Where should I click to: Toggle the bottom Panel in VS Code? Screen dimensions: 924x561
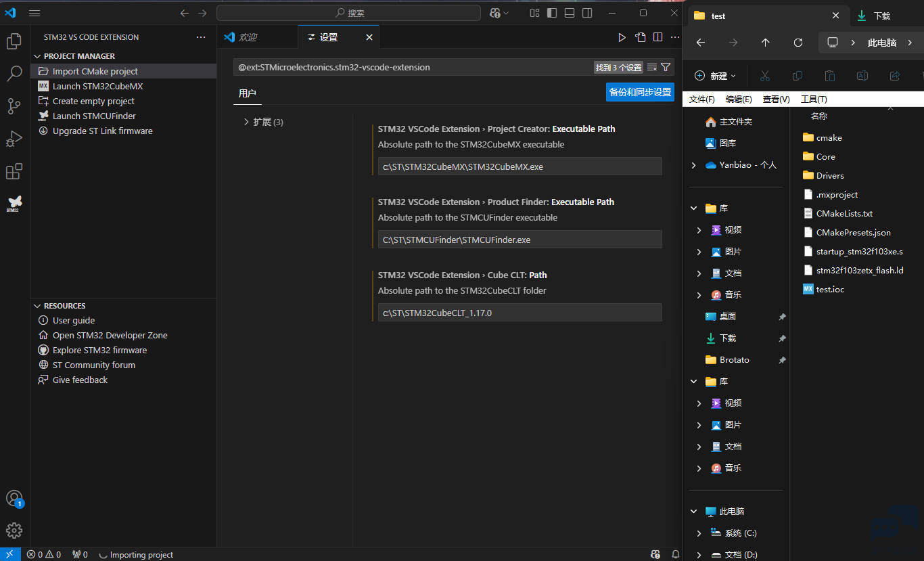click(x=570, y=13)
